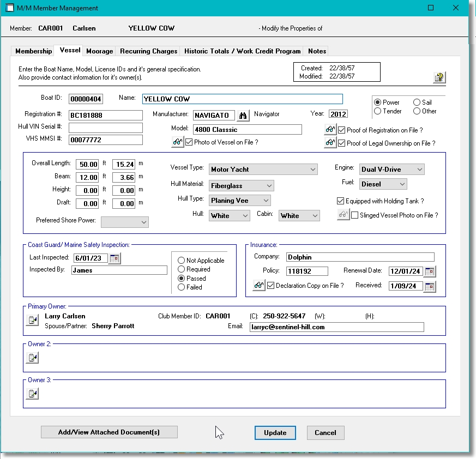The height and width of the screenshot is (459, 476).
Task: Open calendar picker for insurance Renewal Date
Action: [430, 271]
